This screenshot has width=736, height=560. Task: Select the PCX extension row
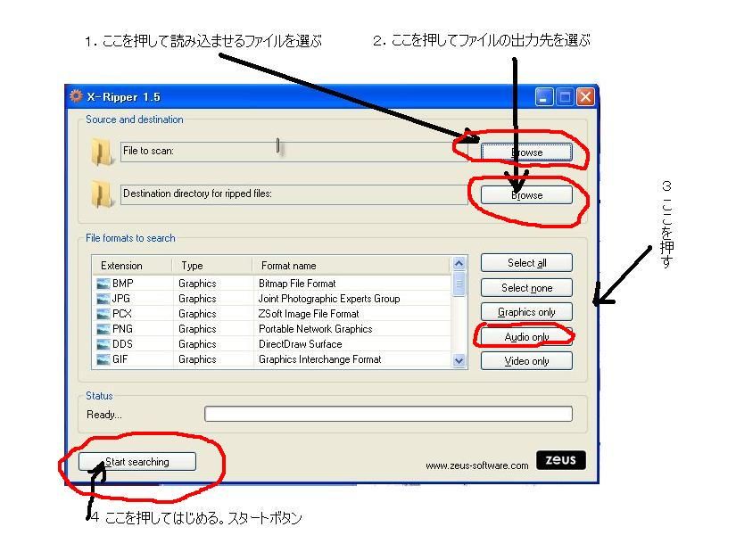[272, 314]
